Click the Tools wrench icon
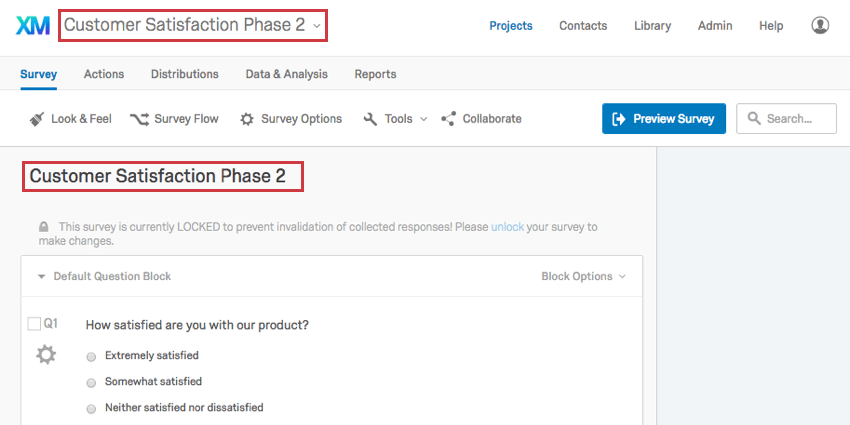The height and width of the screenshot is (425, 850). point(370,119)
